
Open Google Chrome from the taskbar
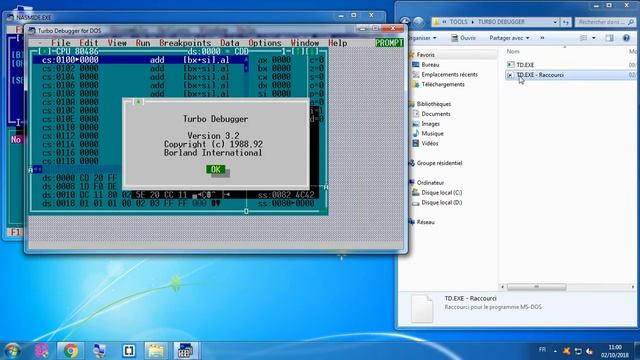(70, 351)
